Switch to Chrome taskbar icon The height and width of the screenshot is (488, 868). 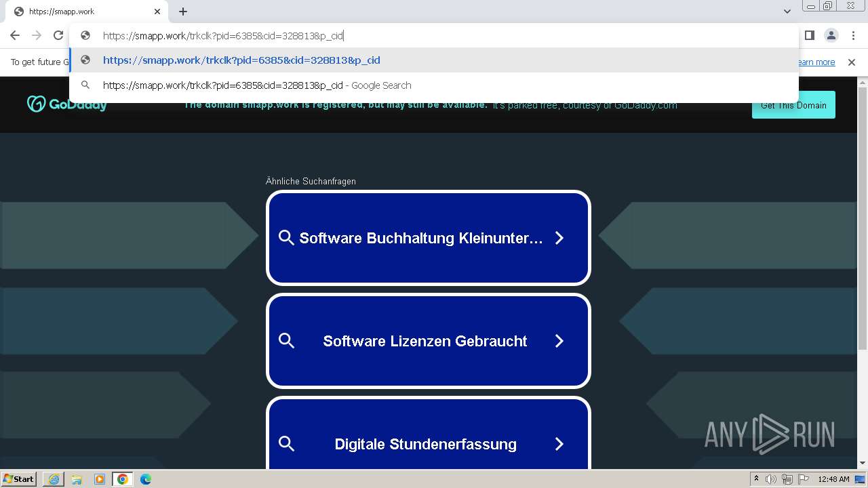click(x=123, y=479)
